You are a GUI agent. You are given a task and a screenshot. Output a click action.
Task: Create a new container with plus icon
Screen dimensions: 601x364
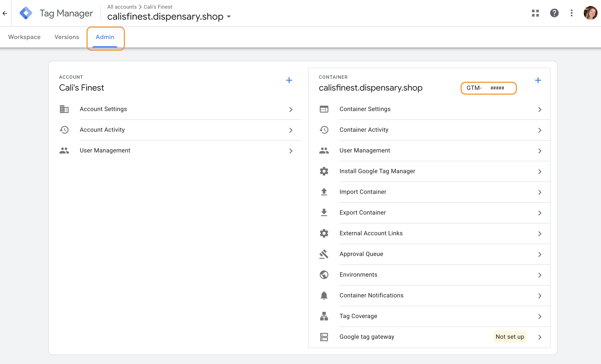point(538,80)
